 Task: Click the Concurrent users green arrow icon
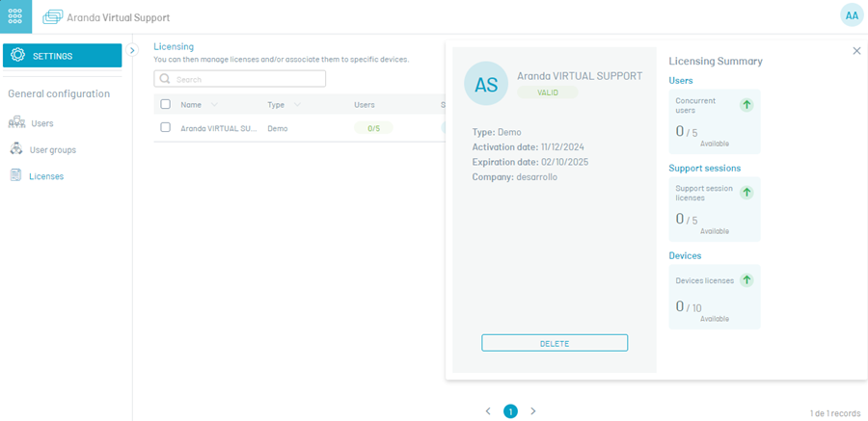[746, 105]
